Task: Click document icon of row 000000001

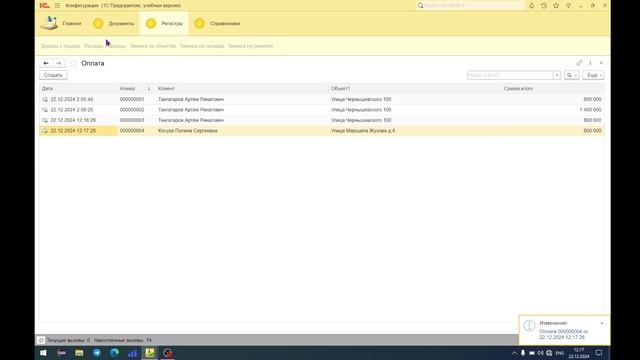Action: tap(45, 99)
